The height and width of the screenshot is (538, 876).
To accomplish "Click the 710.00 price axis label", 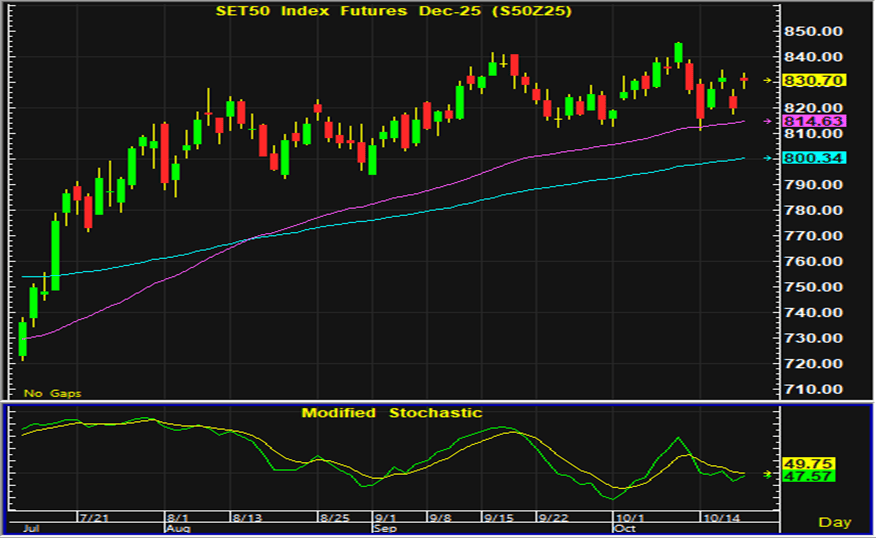I will click(x=816, y=389).
